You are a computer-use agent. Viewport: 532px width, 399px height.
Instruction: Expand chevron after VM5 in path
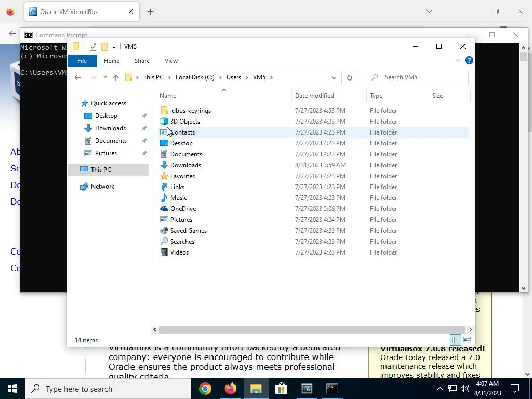271,77
